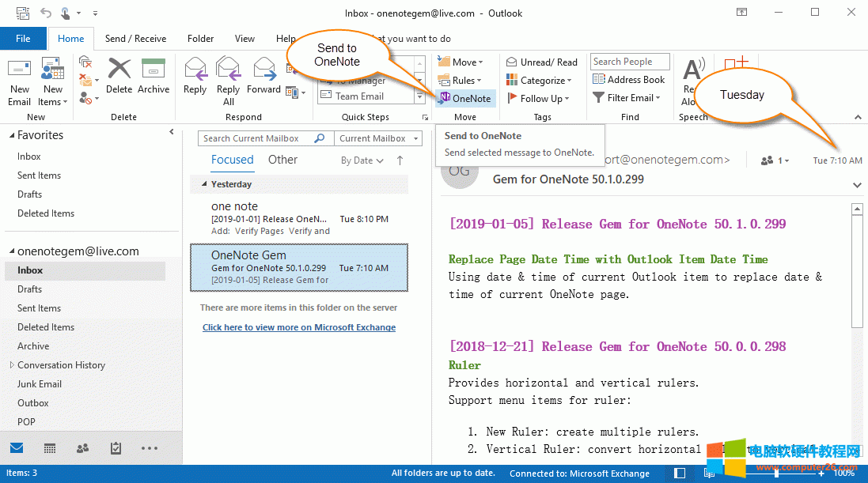This screenshot has width=868, height=483.
Task: Switch to the Send / Receive tab
Action: pyautogui.click(x=135, y=38)
